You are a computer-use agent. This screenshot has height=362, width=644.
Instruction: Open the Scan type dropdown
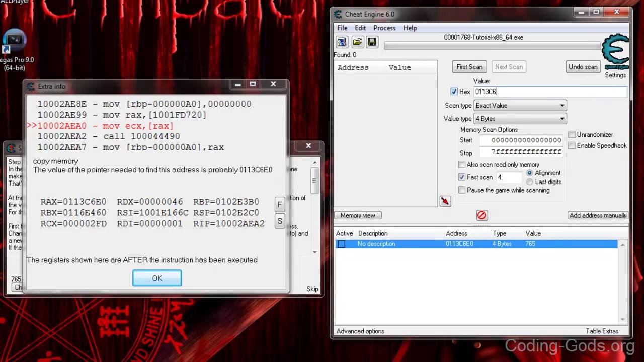coord(520,106)
